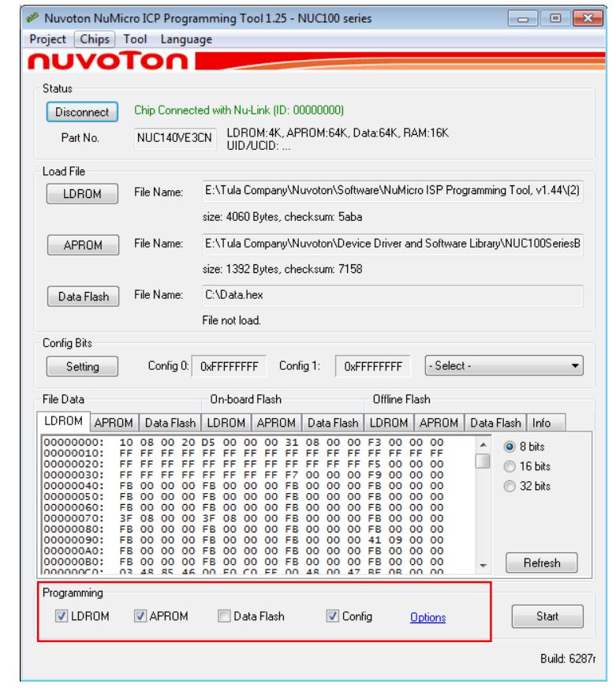The height and width of the screenshot is (691, 616).
Task: Click hex view scrollbar up arrow
Action: (x=483, y=445)
